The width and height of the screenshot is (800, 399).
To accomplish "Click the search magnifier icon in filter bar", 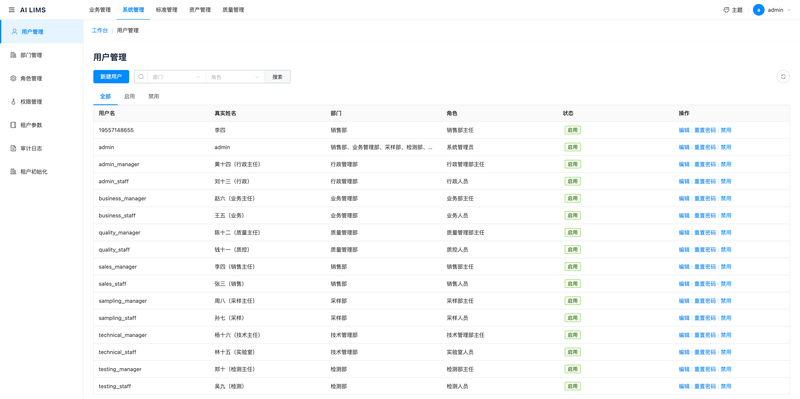I will [141, 77].
